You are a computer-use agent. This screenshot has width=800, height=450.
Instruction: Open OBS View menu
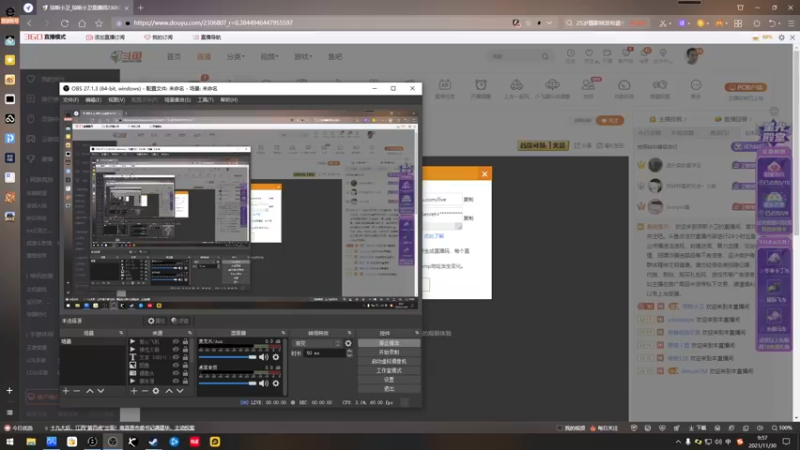tap(116, 100)
